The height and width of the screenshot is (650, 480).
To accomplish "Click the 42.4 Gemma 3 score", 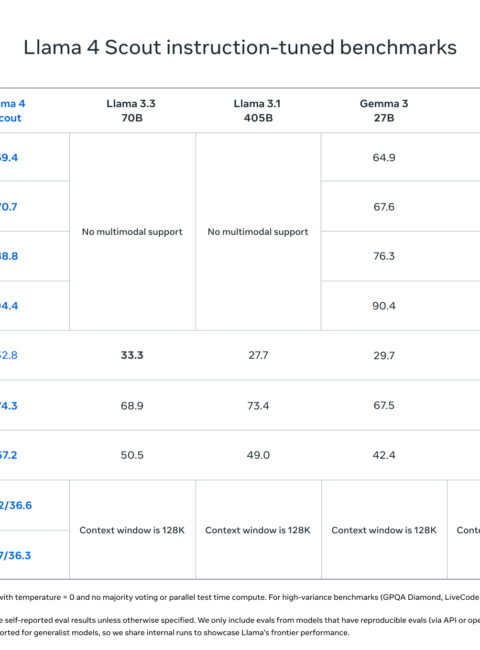I will click(x=384, y=455).
